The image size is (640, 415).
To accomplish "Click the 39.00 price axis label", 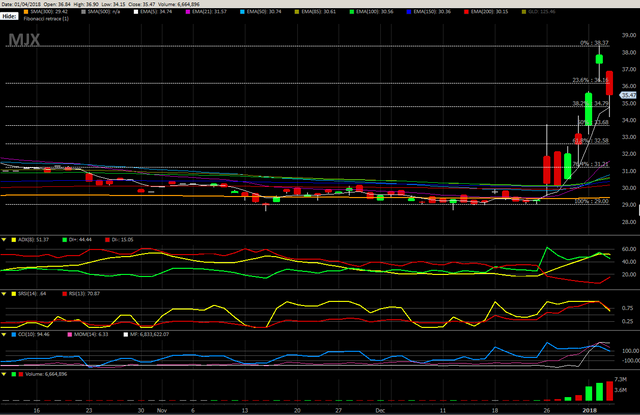I will 629,36.
